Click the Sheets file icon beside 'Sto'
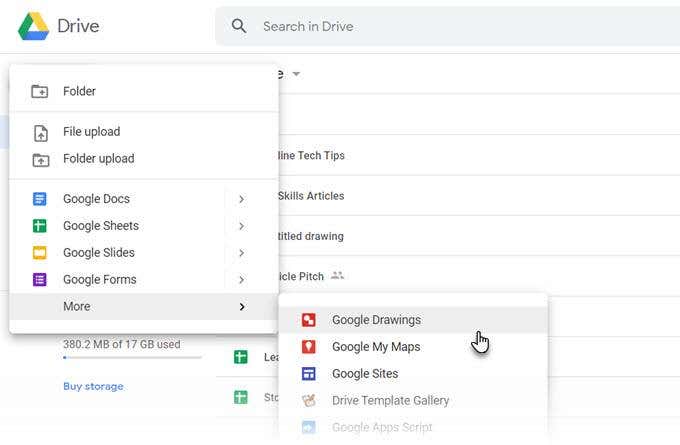The height and width of the screenshot is (445, 680). (x=241, y=397)
